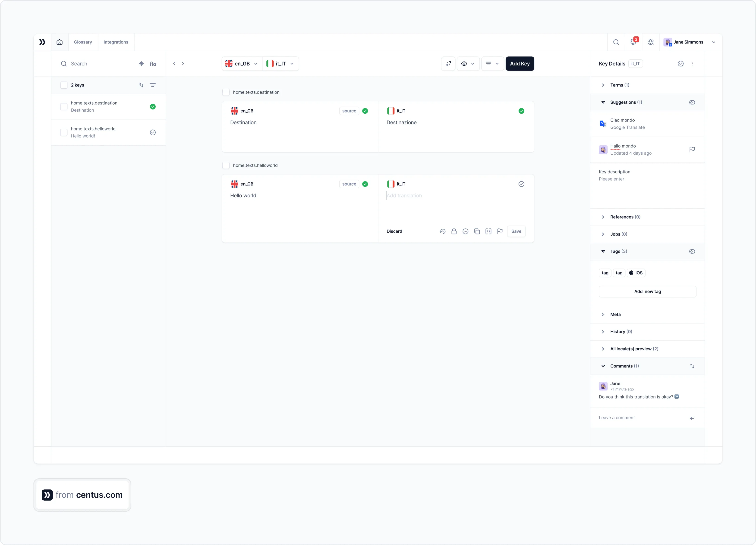
Task: Flag the Hallo mondo suggestion
Action: 692,149
